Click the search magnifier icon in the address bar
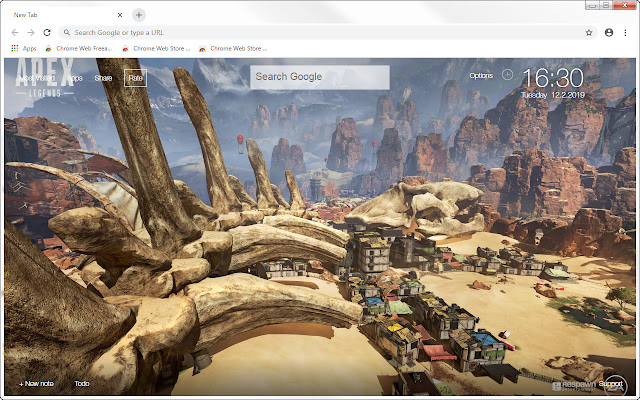The width and height of the screenshot is (640, 400). (67, 33)
